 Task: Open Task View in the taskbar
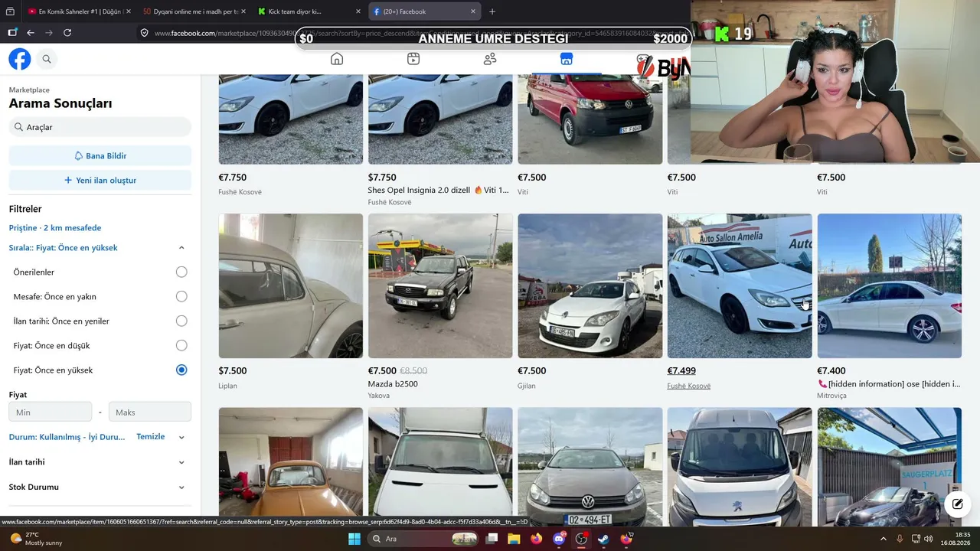tap(492, 539)
